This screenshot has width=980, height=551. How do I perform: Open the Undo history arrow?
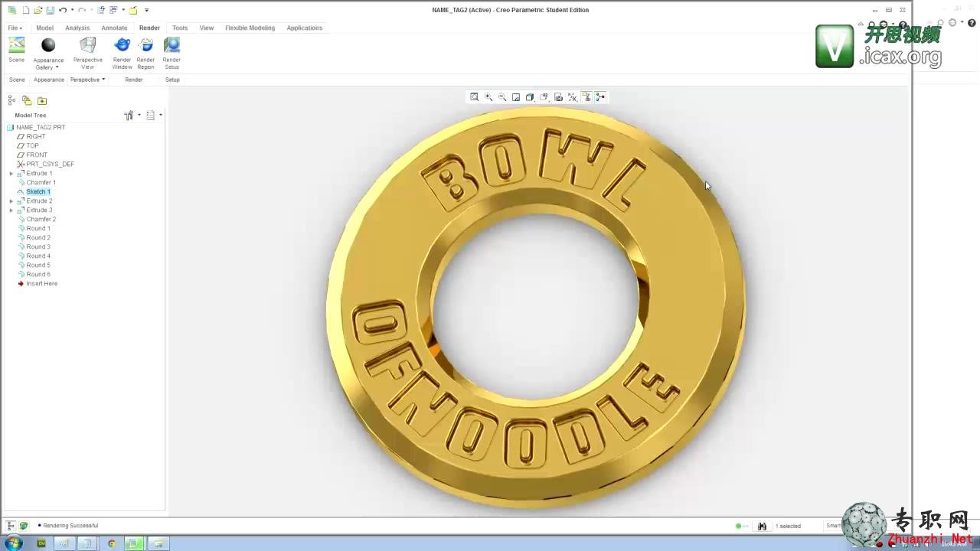pyautogui.click(x=72, y=10)
